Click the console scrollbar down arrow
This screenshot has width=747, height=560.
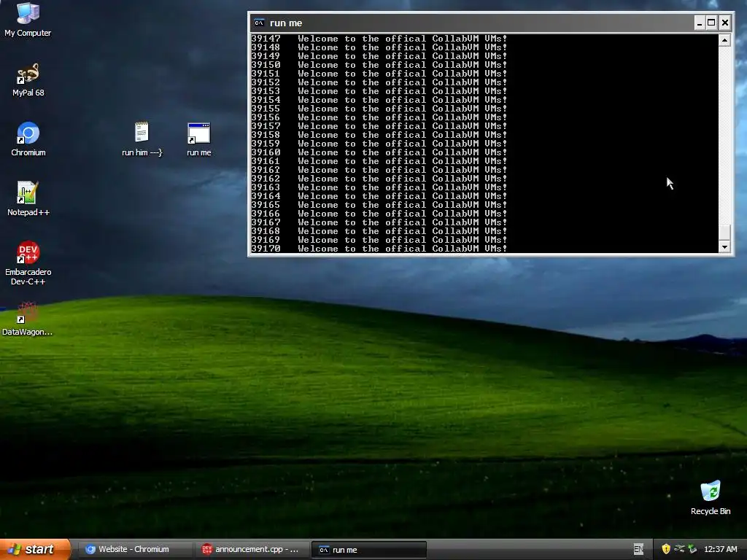point(724,246)
